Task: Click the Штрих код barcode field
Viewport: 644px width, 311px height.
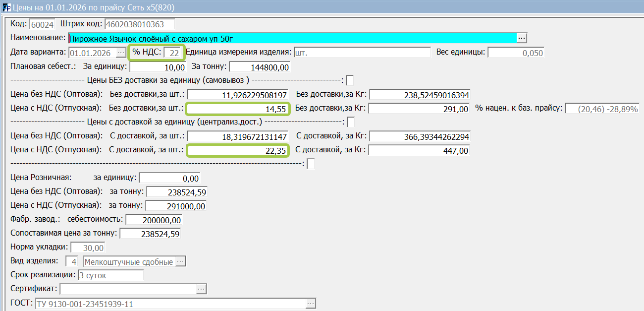Action: click(x=139, y=24)
